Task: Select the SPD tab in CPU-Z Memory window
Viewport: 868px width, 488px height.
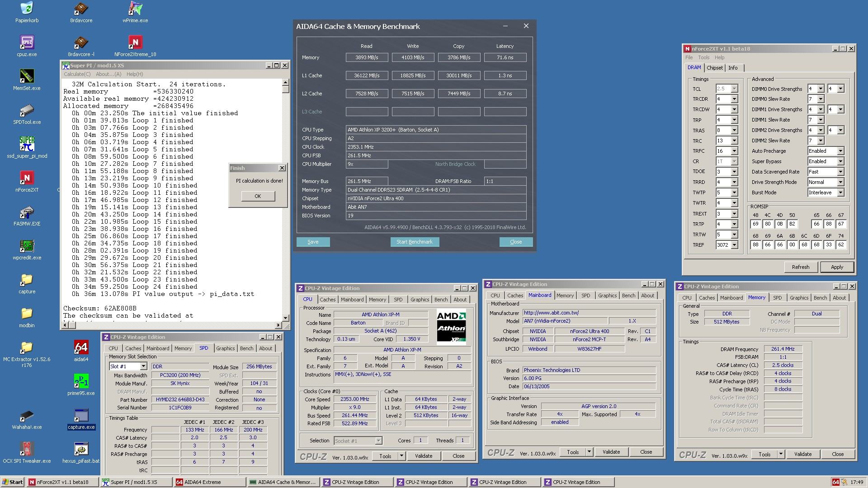Action: (777, 298)
